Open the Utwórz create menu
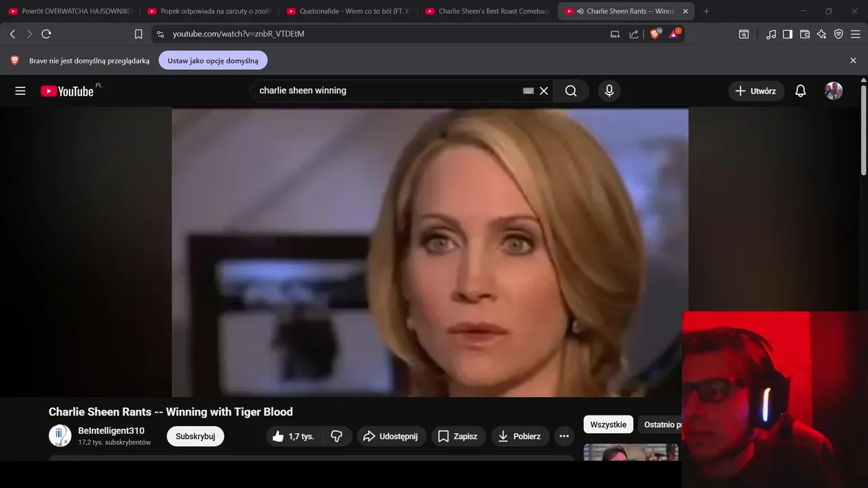Viewport: 868px width, 488px height. pyautogui.click(x=756, y=91)
